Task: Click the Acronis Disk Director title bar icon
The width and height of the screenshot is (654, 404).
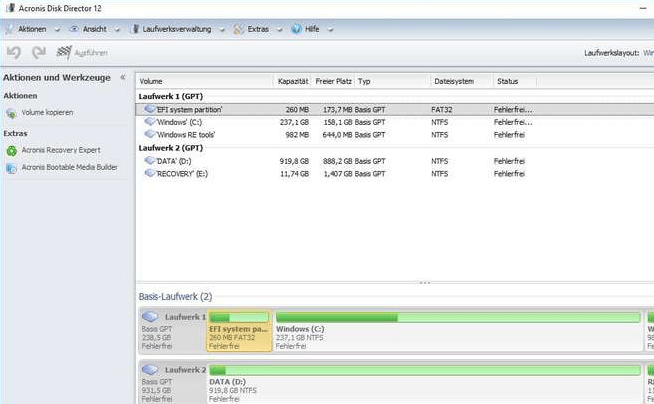Action: point(10,8)
